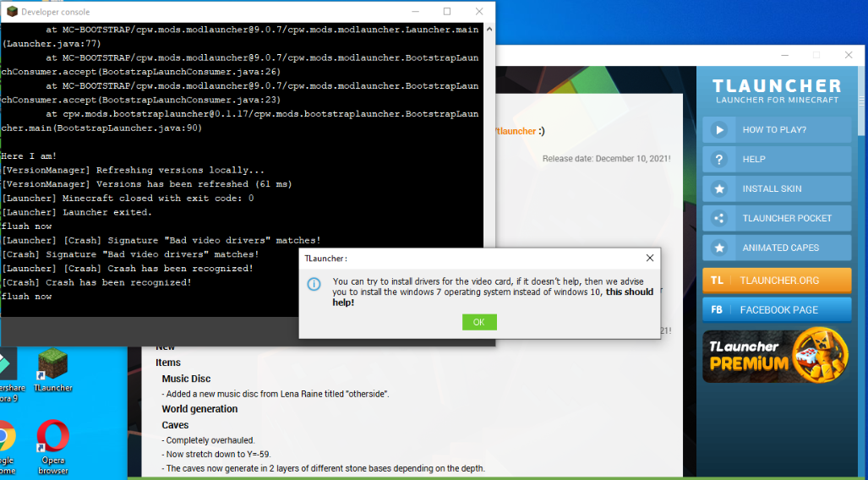Image resolution: width=868 pixels, height=480 pixels.
Task: Click the Developer console scrollbar up arrow
Action: coord(489,29)
